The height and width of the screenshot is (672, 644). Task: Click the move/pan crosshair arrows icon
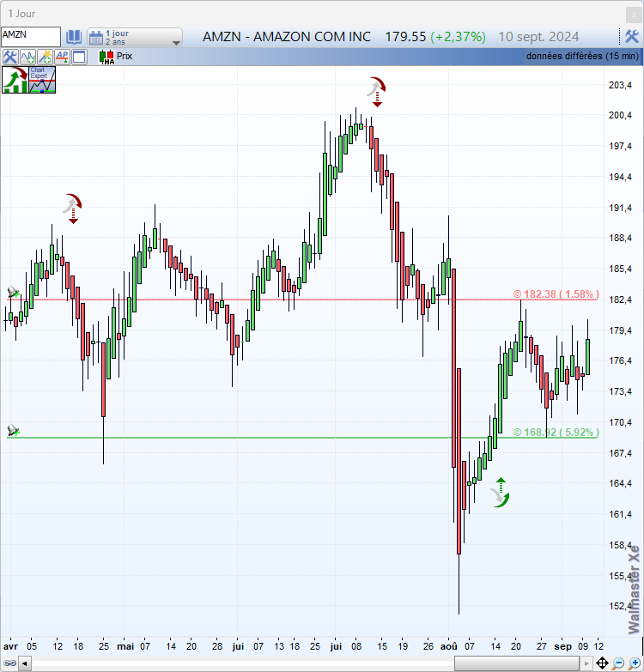[602, 663]
